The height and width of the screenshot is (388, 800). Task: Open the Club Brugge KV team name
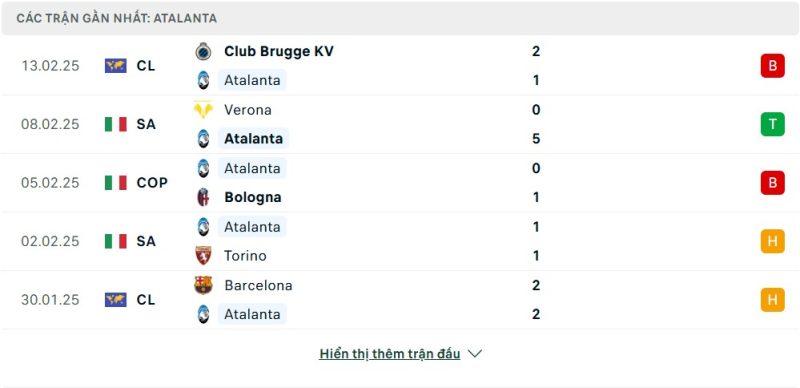pos(279,52)
